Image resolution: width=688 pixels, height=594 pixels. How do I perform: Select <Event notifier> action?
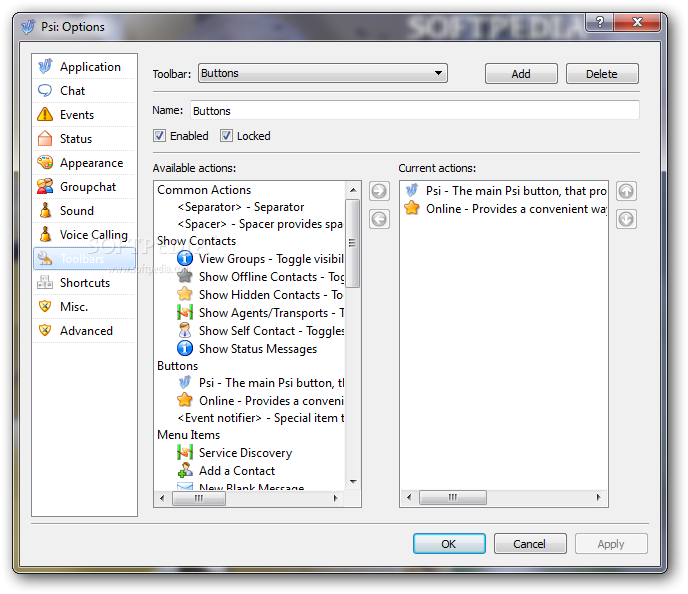[261, 418]
